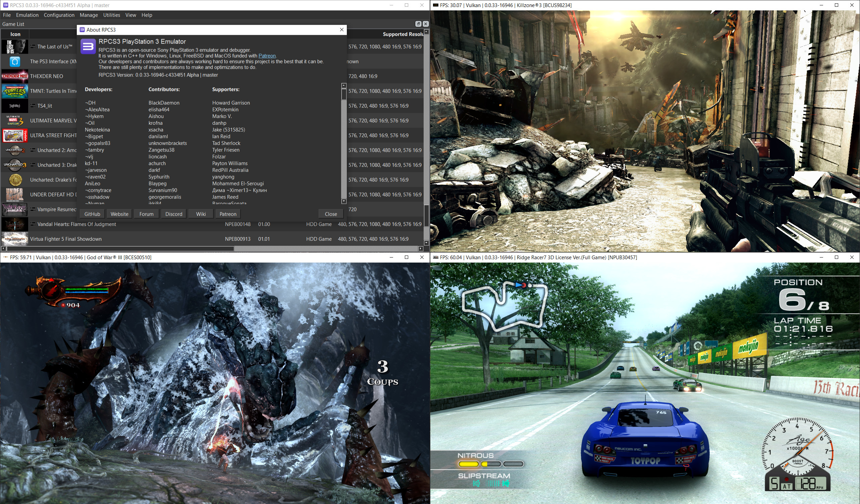Click the Close button in About RPCS3
This screenshot has height=504, width=860.
click(x=331, y=214)
